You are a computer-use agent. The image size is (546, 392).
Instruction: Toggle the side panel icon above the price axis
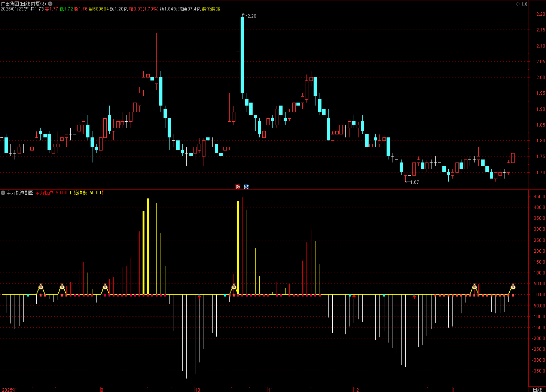pos(525,4)
